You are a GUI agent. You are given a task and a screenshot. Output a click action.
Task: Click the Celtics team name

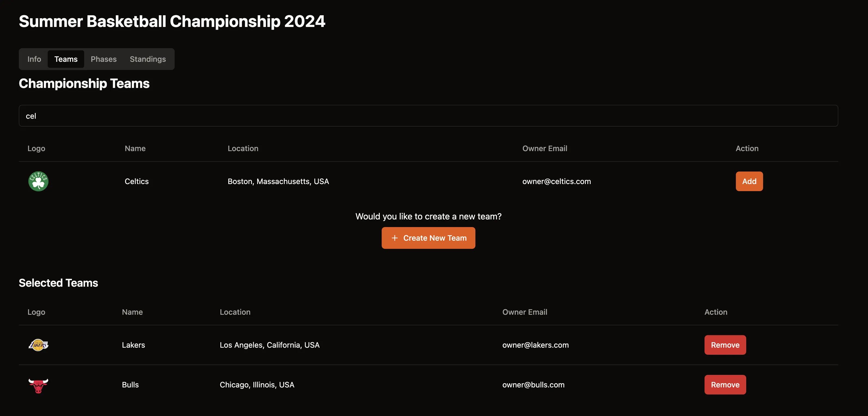click(x=136, y=181)
